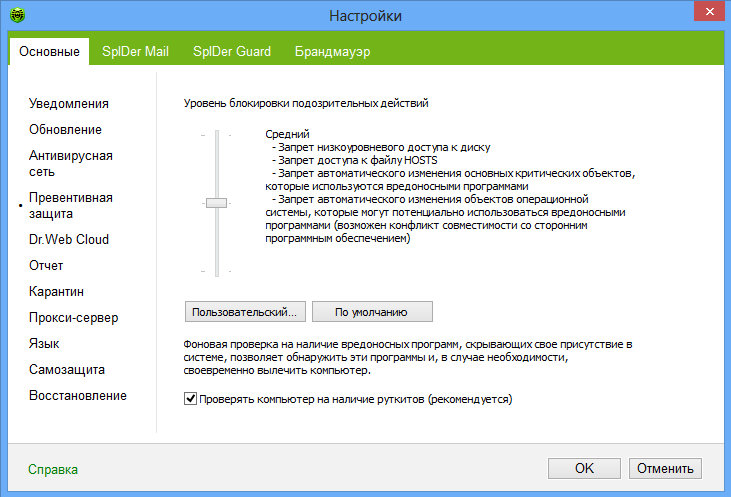The height and width of the screenshot is (497, 731).
Task: Open the SpIDer Guard tab
Action: coord(232,51)
